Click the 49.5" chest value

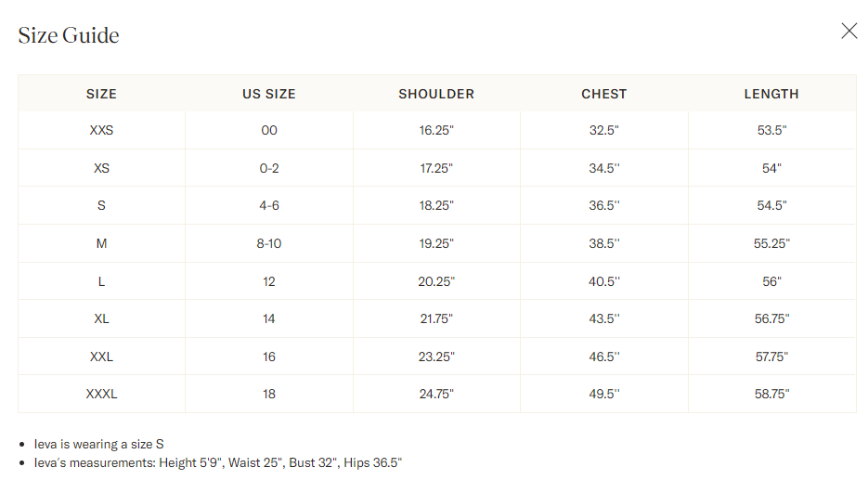tap(604, 394)
